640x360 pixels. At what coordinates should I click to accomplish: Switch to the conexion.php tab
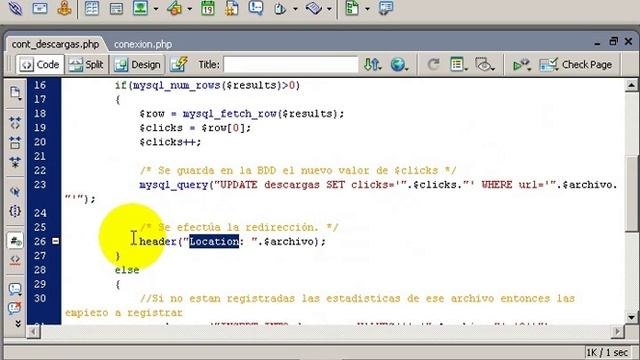pyautogui.click(x=143, y=44)
